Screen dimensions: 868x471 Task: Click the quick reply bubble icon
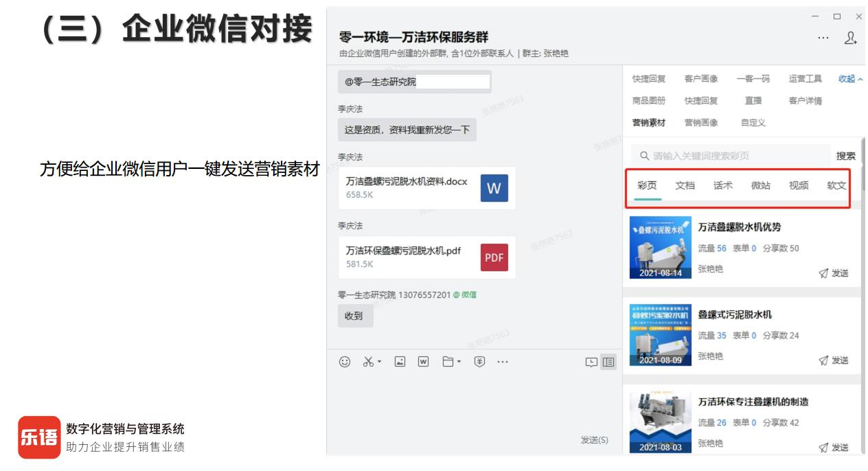pyautogui.click(x=591, y=363)
